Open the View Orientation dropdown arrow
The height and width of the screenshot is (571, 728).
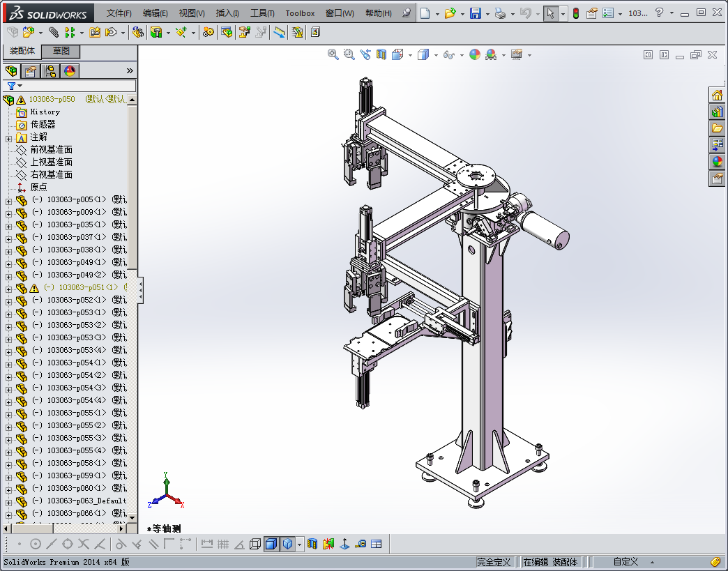point(410,55)
